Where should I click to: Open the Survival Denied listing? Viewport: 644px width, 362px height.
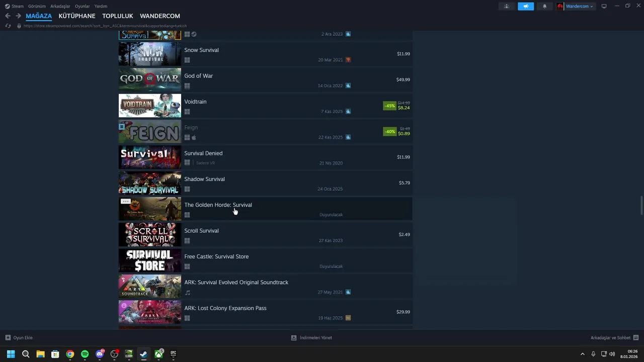pyautogui.click(x=266, y=157)
